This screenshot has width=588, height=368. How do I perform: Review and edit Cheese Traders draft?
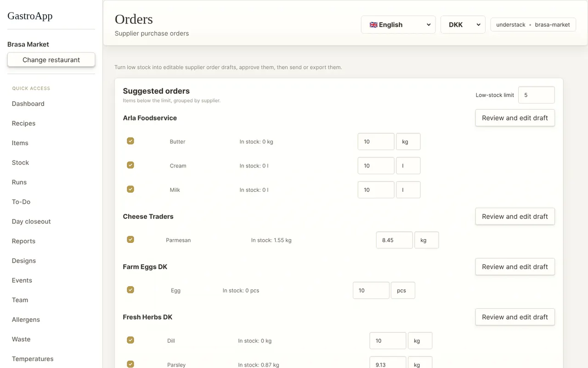(515, 216)
